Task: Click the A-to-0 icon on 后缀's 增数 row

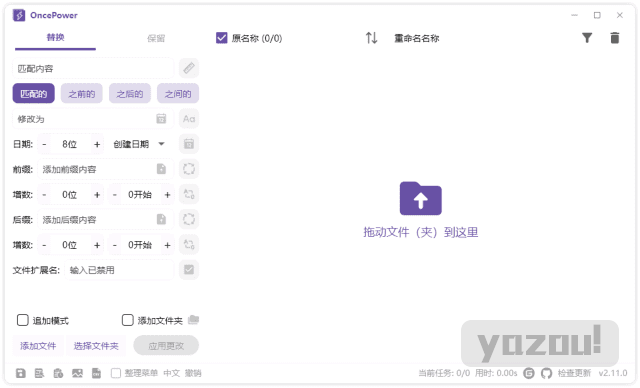Action: (189, 245)
